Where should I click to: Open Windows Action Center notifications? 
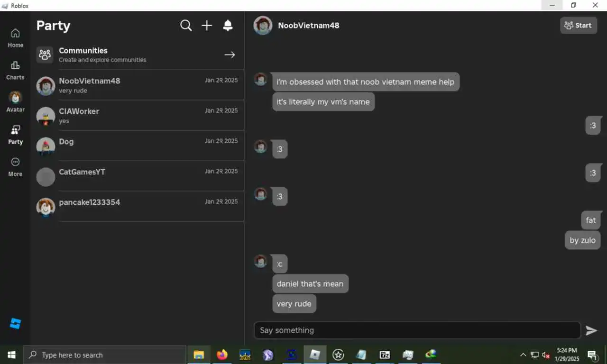tap(592, 355)
